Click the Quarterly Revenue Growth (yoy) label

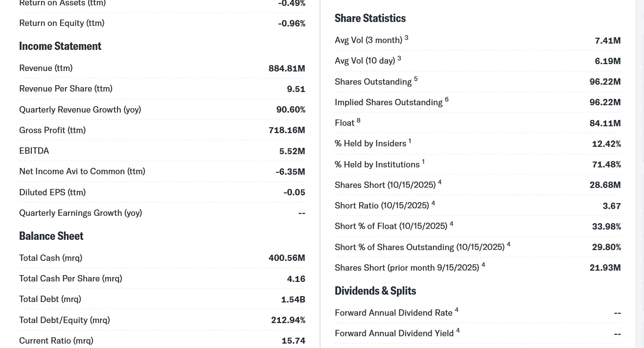(80, 110)
